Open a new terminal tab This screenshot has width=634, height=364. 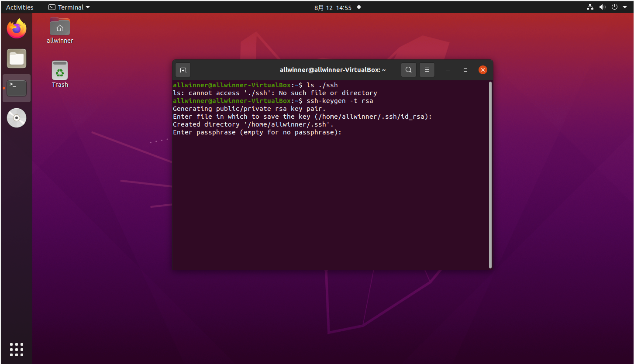(183, 70)
